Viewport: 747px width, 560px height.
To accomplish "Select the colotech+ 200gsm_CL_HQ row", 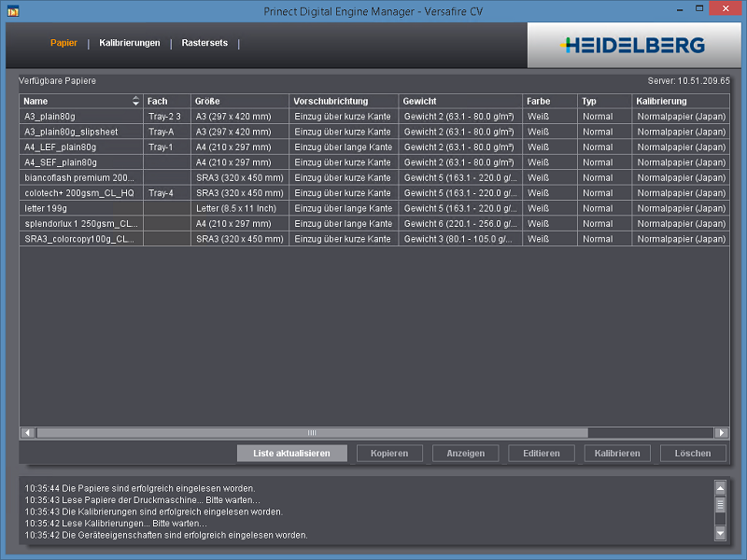I will coord(374,193).
